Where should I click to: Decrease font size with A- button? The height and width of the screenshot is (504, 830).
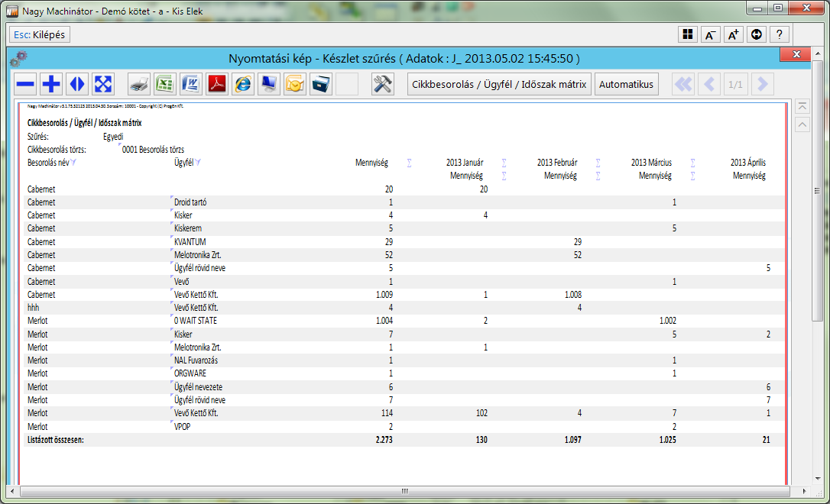pyautogui.click(x=710, y=34)
